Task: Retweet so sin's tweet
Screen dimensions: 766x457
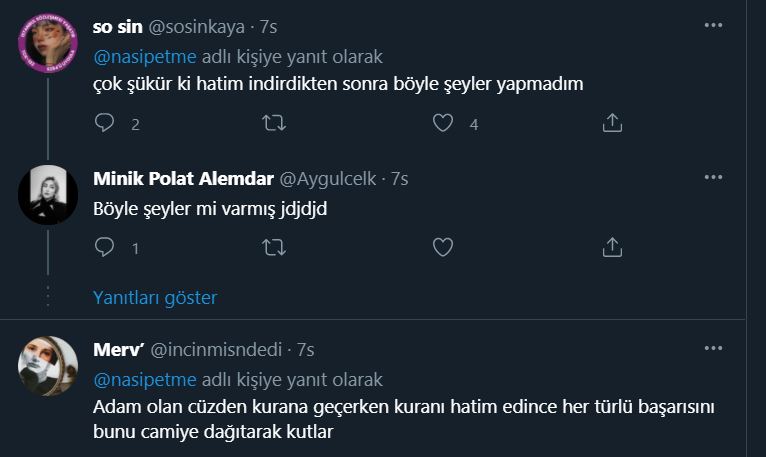Action: coord(273,123)
